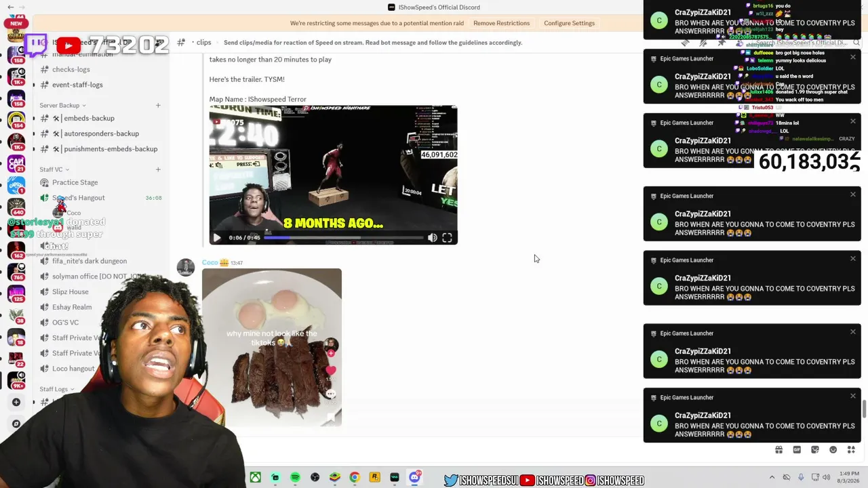Open the server icon with 640 badge
This screenshot has height=488, width=868.
(16, 207)
